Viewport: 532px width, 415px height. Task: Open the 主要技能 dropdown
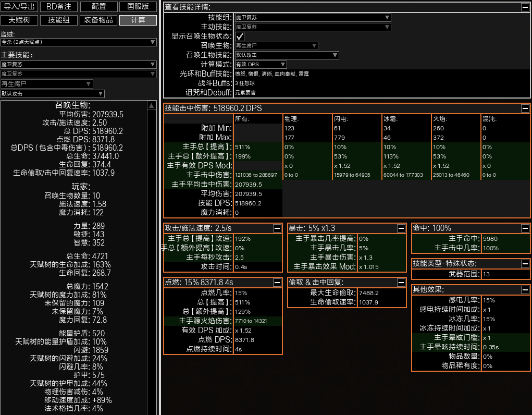[78, 65]
